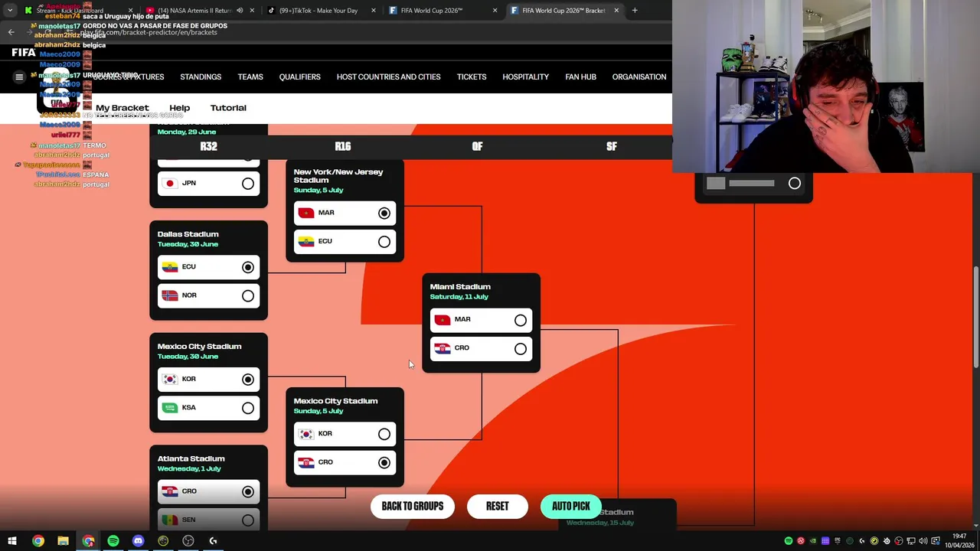
Task: Open Host Countries and Cities menu
Action: (x=388, y=77)
